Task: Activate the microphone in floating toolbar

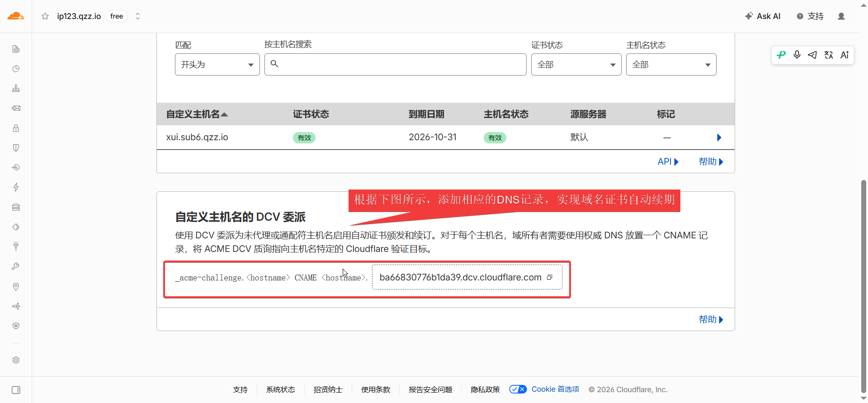Action: coord(797,55)
